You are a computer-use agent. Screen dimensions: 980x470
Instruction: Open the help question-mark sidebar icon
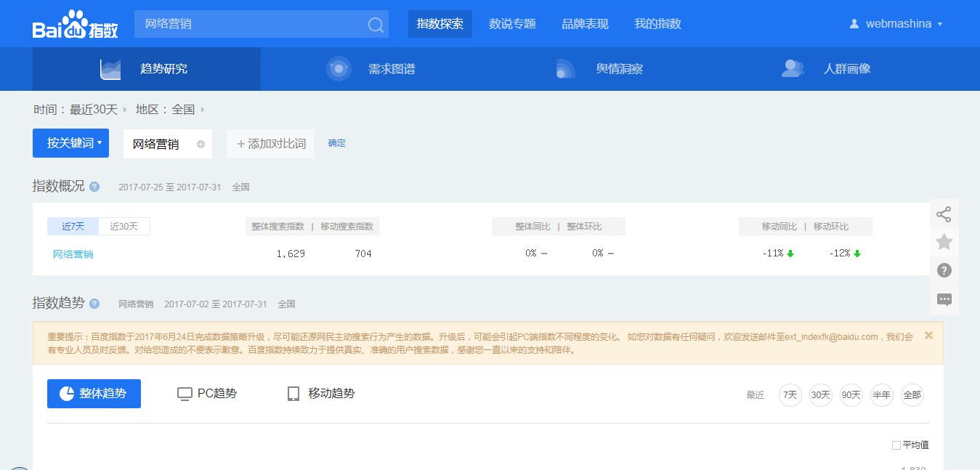click(944, 270)
